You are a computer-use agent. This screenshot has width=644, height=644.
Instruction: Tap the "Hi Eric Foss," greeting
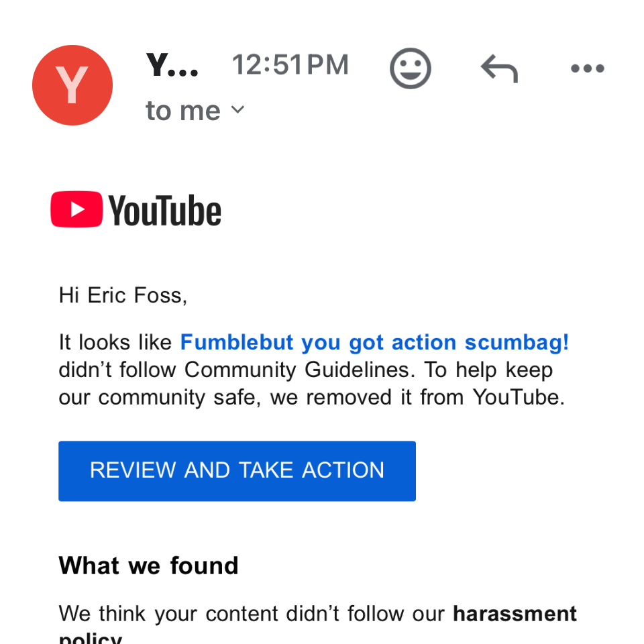123,295
